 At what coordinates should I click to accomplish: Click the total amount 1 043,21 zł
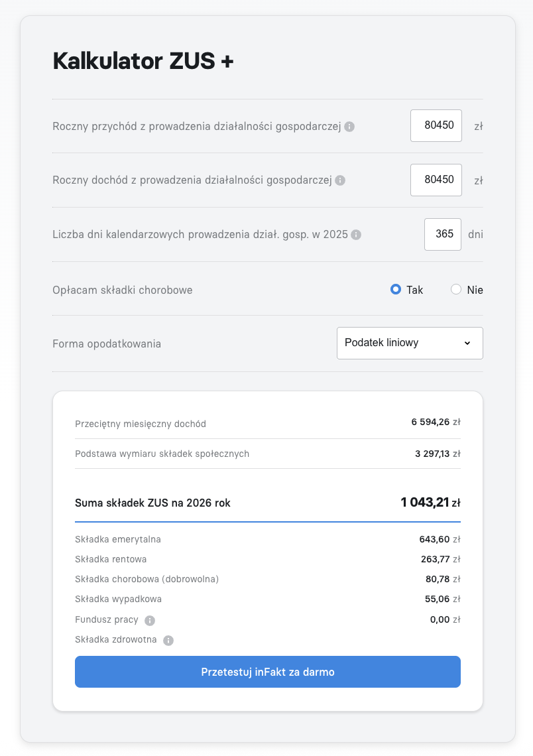point(430,502)
